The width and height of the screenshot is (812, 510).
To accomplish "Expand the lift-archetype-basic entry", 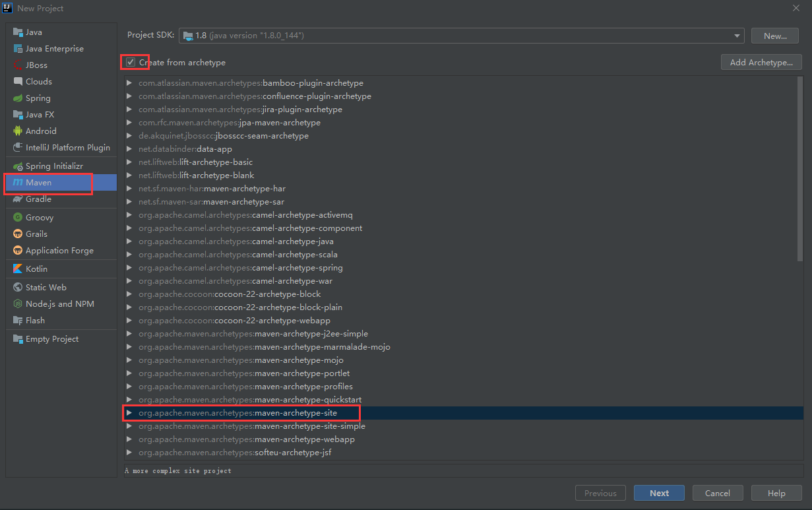I will (x=129, y=162).
